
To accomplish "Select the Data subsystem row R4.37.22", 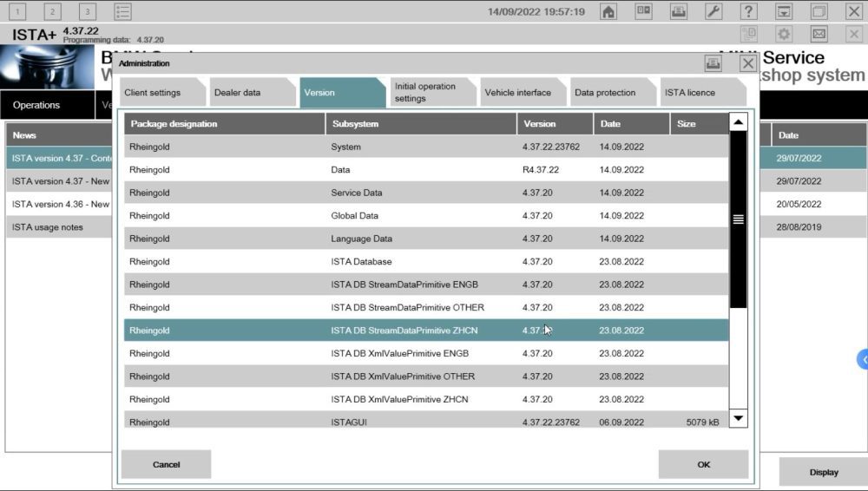I will (x=426, y=170).
